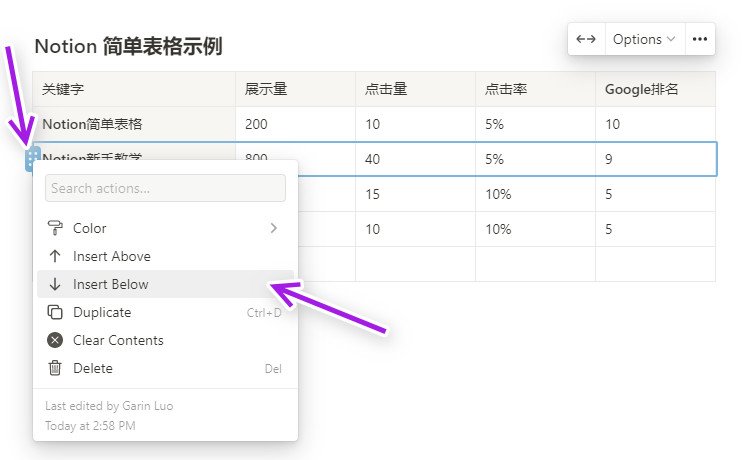Click the down arrow Insert Below icon
The height and width of the screenshot is (460, 748).
pyautogui.click(x=55, y=284)
